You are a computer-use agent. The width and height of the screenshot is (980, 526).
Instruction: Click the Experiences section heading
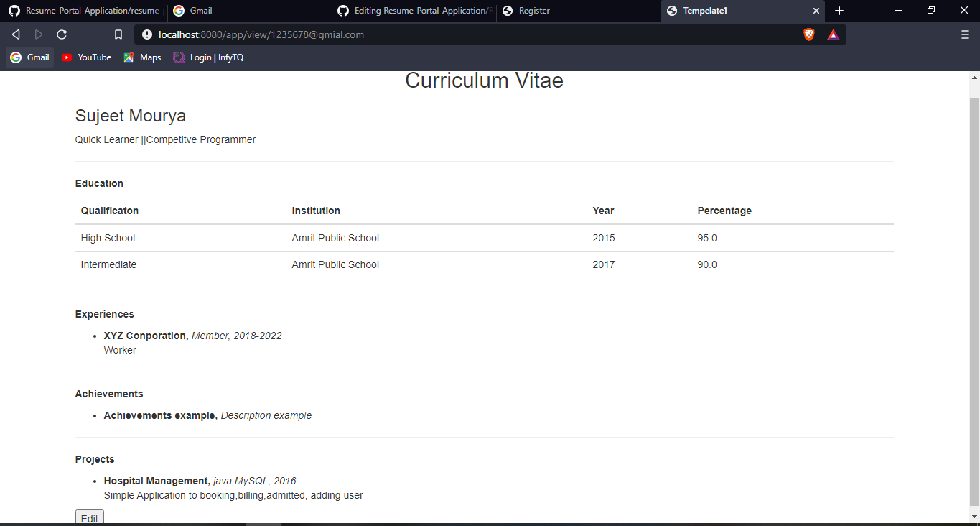tap(105, 314)
